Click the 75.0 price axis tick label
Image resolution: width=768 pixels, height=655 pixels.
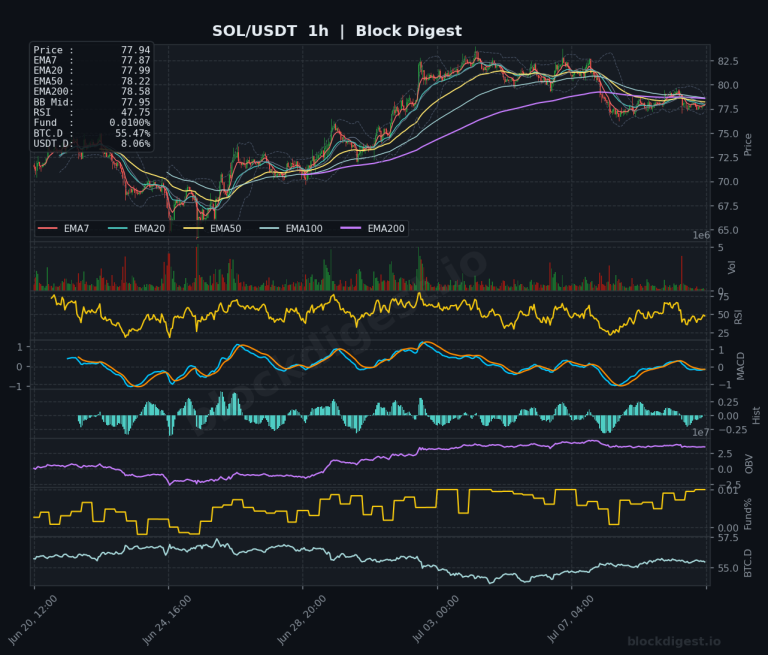click(x=728, y=134)
